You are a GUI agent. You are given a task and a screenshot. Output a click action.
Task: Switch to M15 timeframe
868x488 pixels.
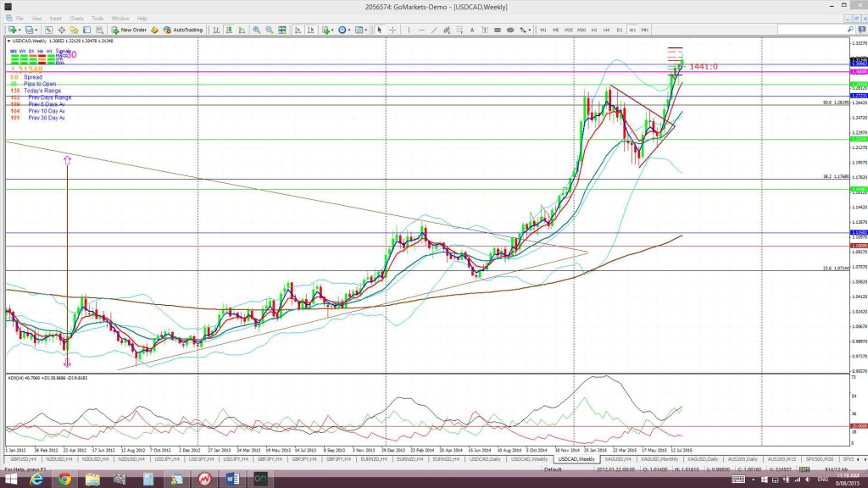tap(569, 30)
